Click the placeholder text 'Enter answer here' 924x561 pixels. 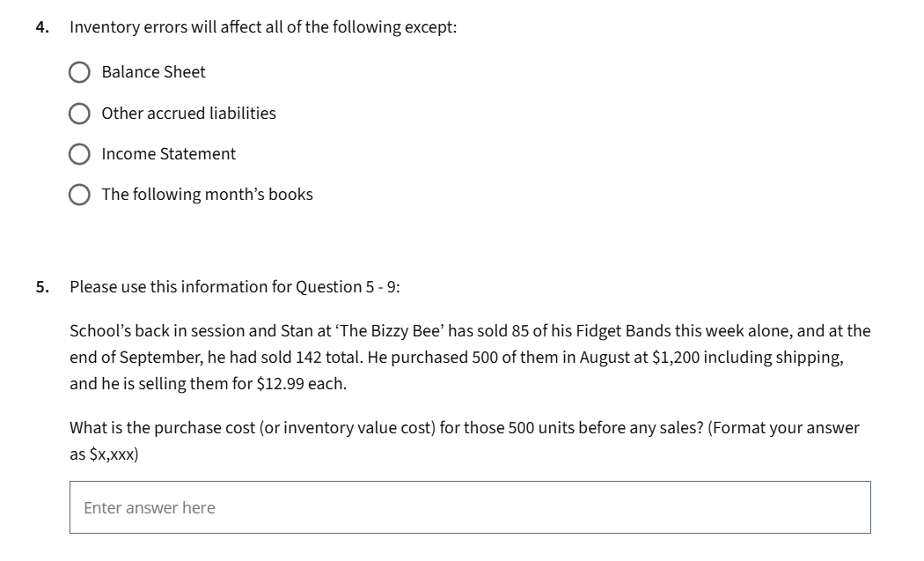point(148,507)
